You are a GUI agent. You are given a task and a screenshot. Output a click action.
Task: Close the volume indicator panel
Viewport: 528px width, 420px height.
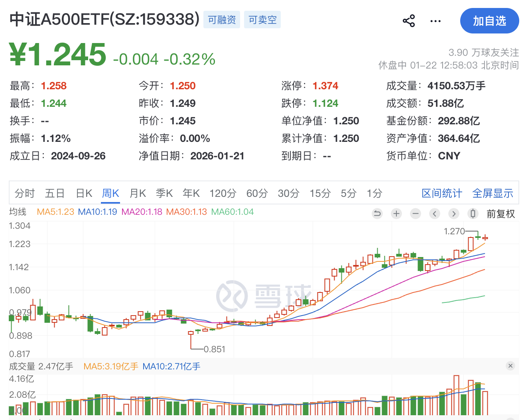pos(510,366)
